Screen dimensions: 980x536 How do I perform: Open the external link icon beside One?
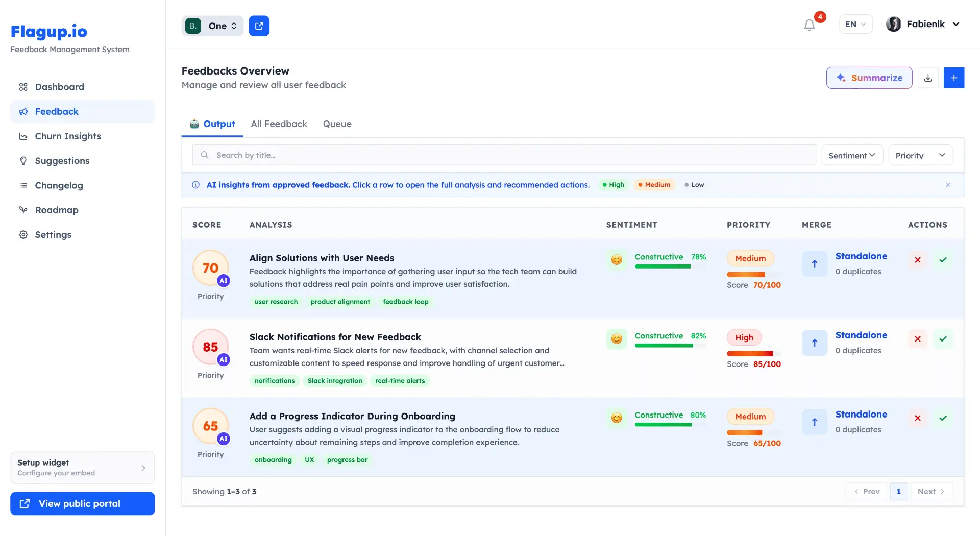click(x=259, y=26)
